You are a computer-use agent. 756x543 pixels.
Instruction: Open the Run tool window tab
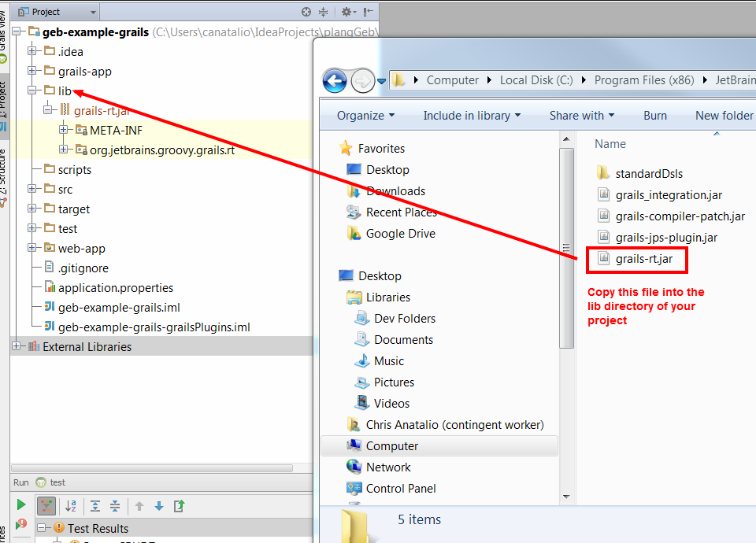(20, 482)
